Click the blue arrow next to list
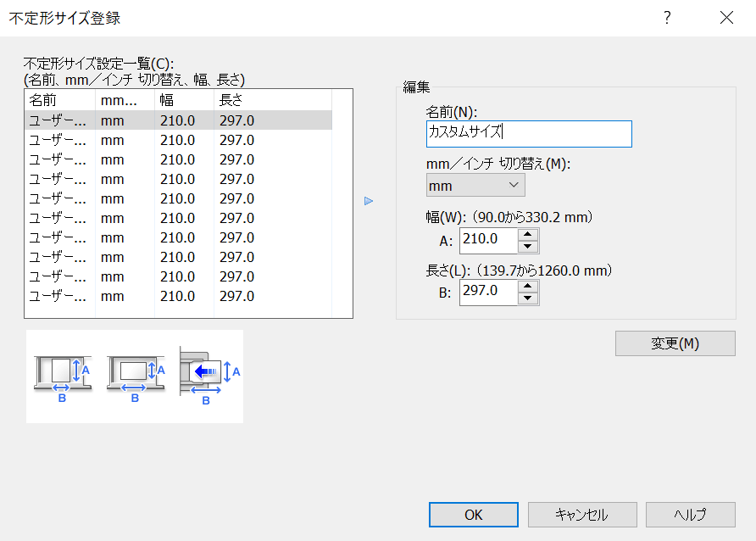 [x=369, y=201]
